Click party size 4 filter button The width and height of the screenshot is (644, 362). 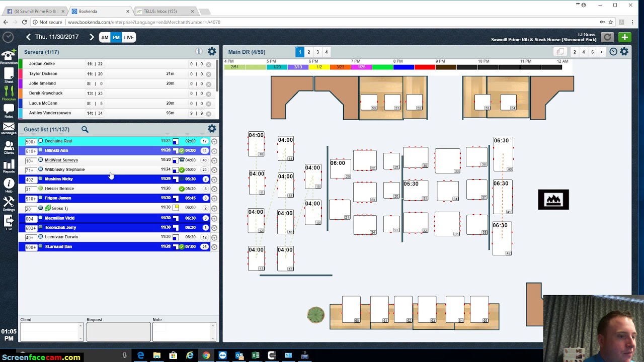point(584,52)
